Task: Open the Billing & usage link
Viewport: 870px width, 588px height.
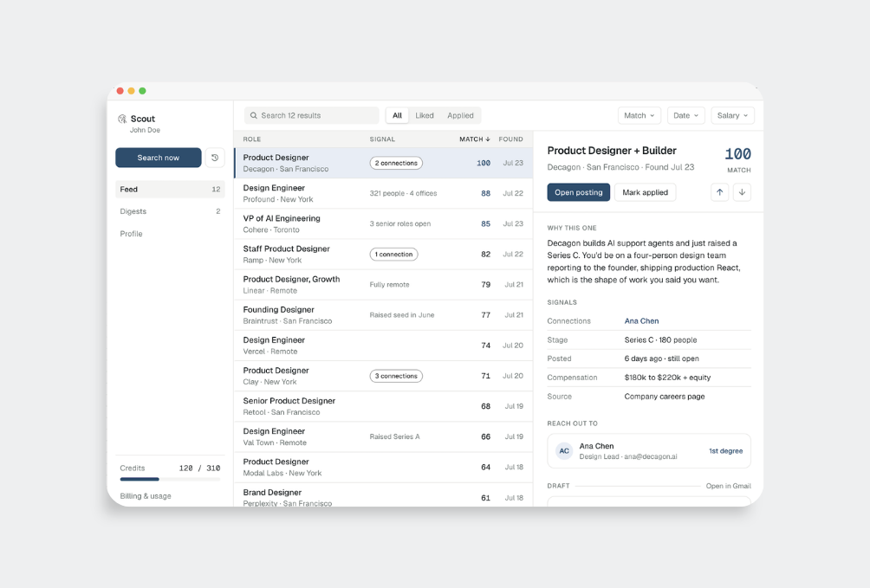Action: (146, 496)
